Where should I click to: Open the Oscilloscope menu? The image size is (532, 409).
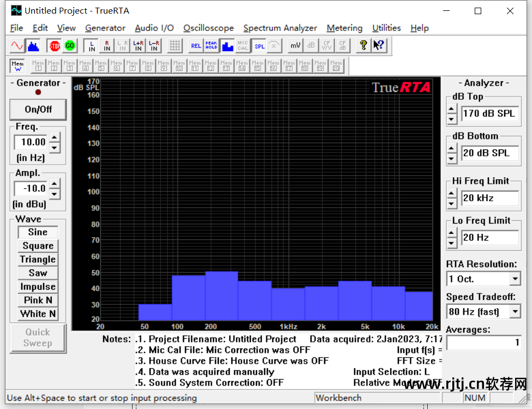[208, 28]
